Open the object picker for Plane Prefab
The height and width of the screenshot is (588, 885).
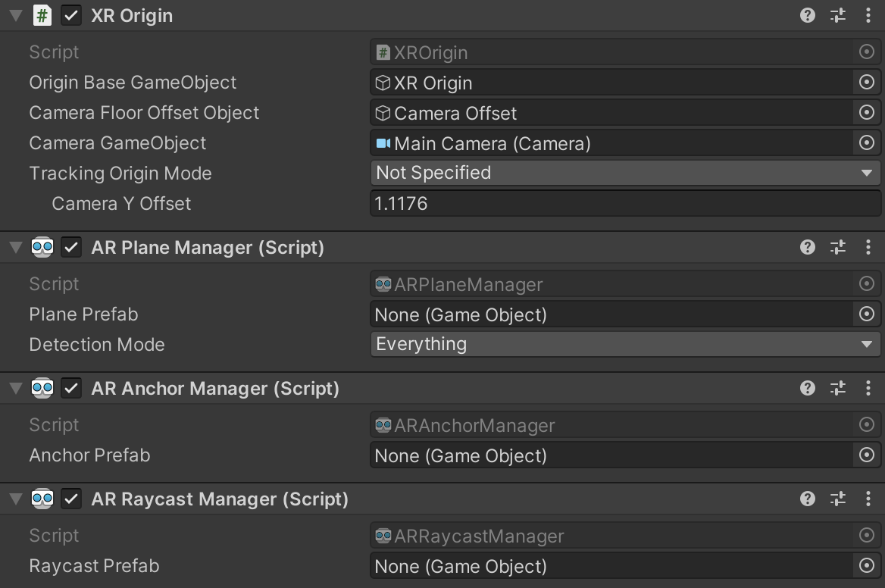pos(866,314)
